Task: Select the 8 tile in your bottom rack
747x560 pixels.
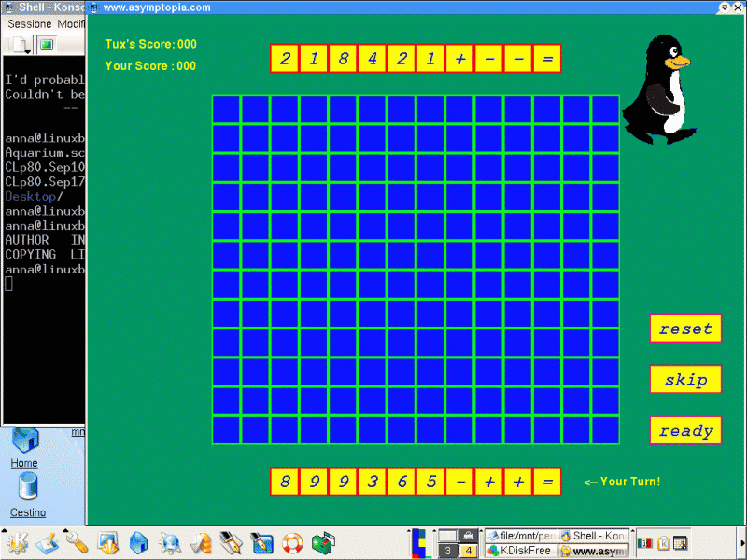Action: (285, 482)
